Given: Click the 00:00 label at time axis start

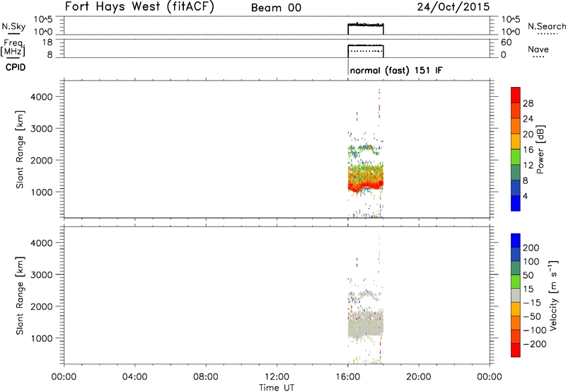Looking at the screenshot, I should (x=64, y=377).
